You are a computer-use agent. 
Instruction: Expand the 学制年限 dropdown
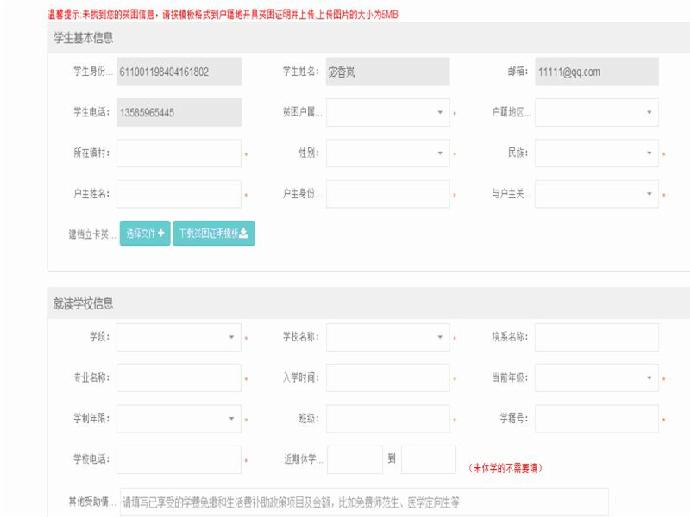(x=178, y=419)
